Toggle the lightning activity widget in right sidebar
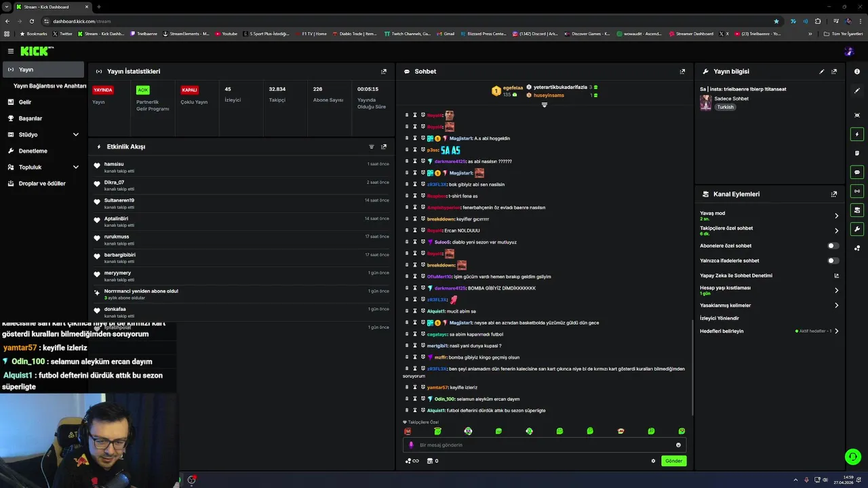Screen dimensions: 868x488 [x=857, y=134]
